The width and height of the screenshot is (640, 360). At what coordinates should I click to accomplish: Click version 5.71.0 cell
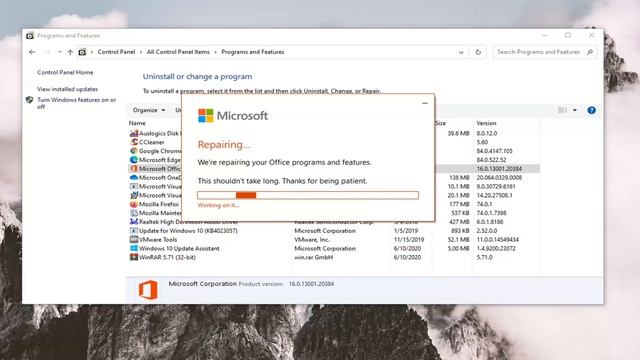[484, 257]
